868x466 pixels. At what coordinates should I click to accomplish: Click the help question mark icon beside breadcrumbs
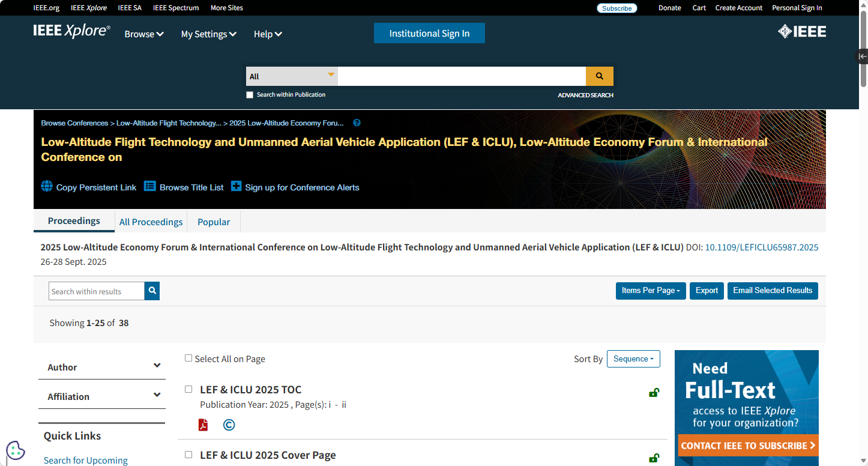[357, 123]
